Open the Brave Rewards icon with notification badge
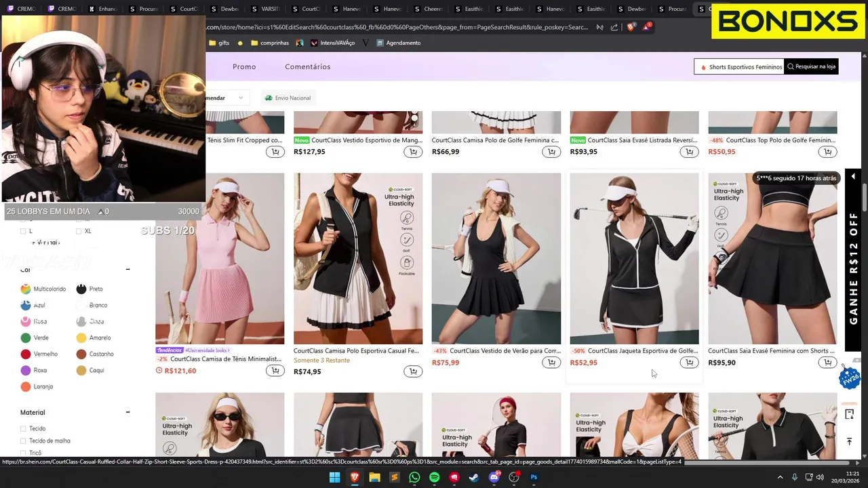This screenshot has height=488, width=868. point(647,27)
